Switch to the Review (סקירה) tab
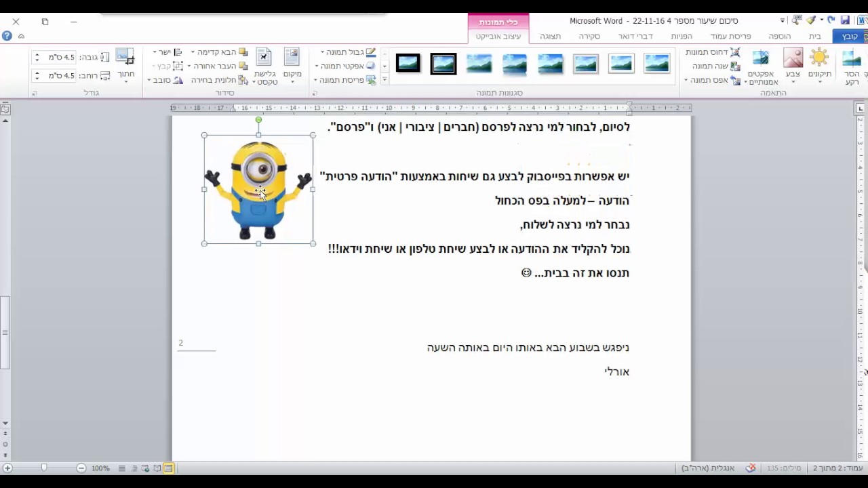Image resolution: width=868 pixels, height=488 pixels. coord(589,37)
